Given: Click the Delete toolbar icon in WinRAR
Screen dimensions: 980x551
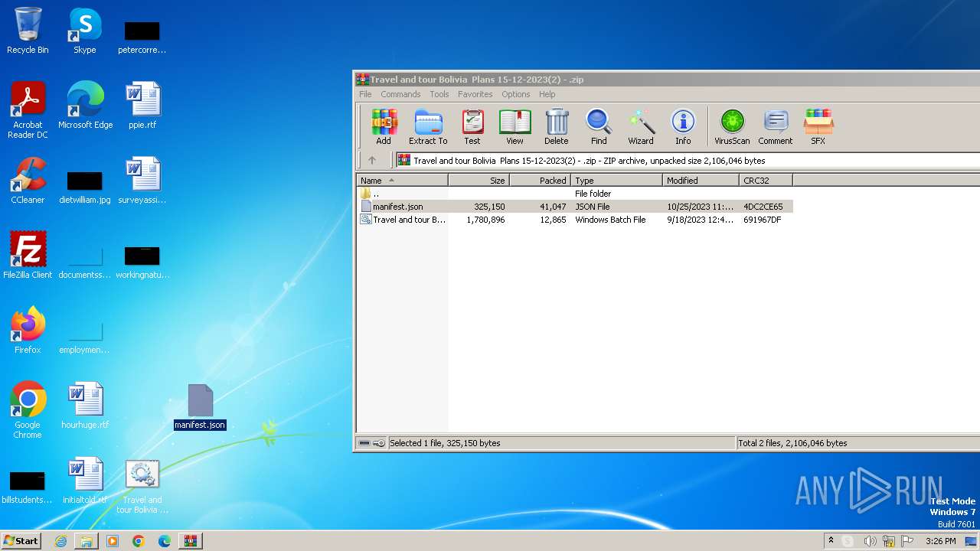Looking at the screenshot, I should pos(557,127).
